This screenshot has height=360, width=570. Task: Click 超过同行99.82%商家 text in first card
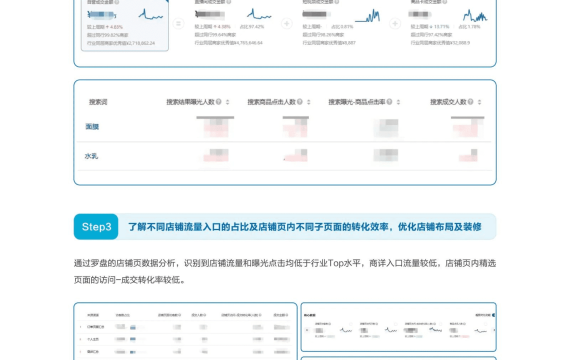[x=107, y=35]
